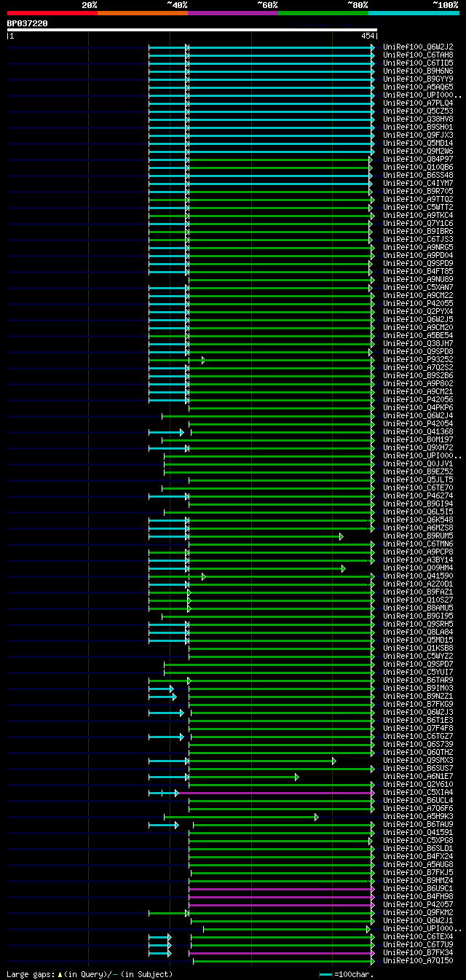Click the UniRef100_C4IYM7 entry
466x980 pixels.
[418, 183]
